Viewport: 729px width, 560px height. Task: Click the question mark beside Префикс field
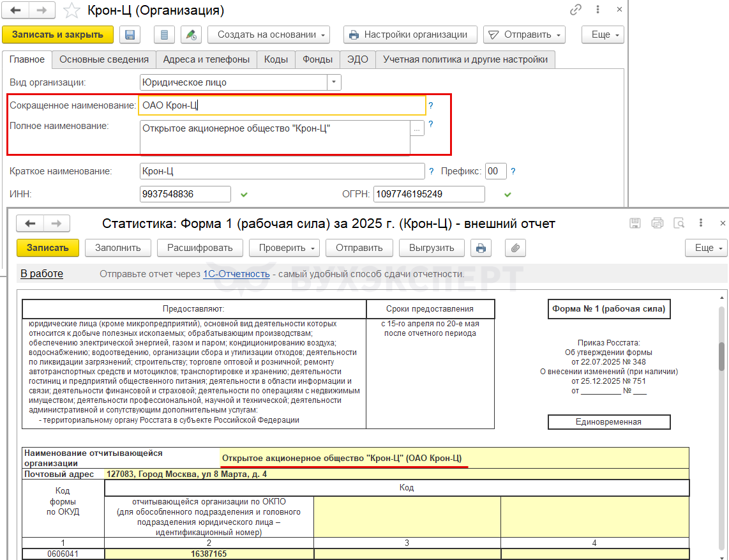[x=513, y=171]
